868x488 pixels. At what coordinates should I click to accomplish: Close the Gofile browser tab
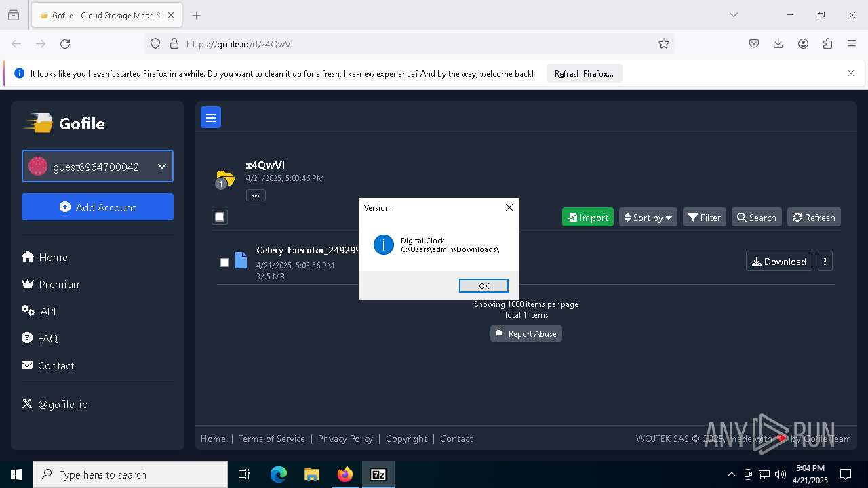pos(170,15)
